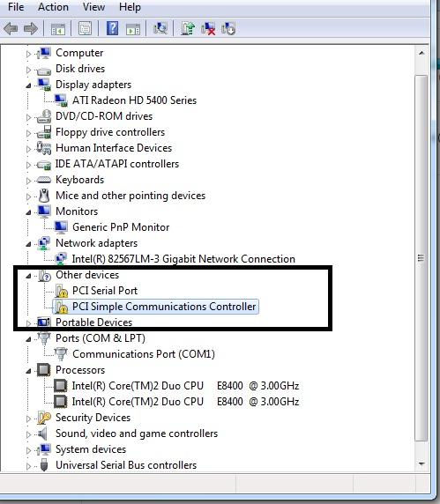Collapse the Display adapters node

click(28, 85)
